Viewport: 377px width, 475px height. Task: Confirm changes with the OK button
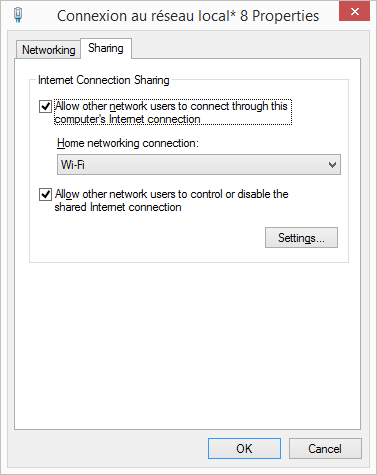coord(244,449)
